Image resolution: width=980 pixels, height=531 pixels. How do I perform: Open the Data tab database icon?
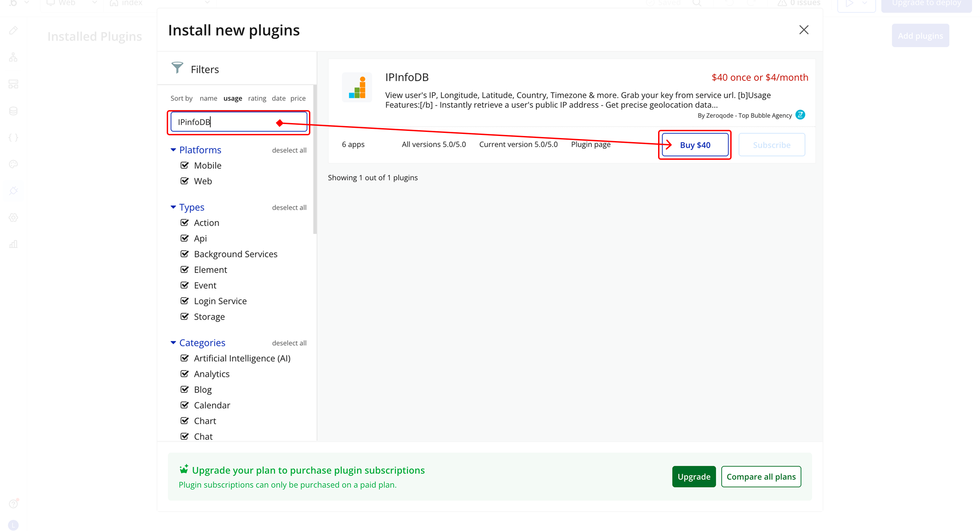pos(13,111)
